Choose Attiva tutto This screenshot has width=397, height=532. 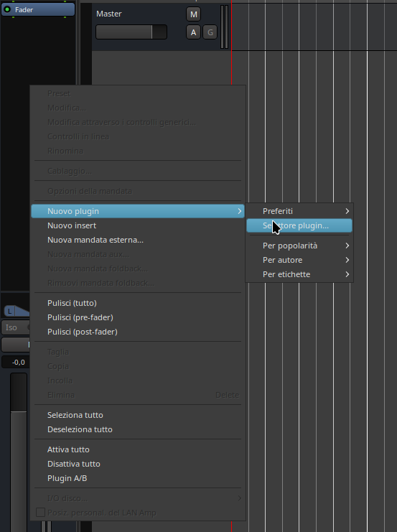tap(138, 449)
